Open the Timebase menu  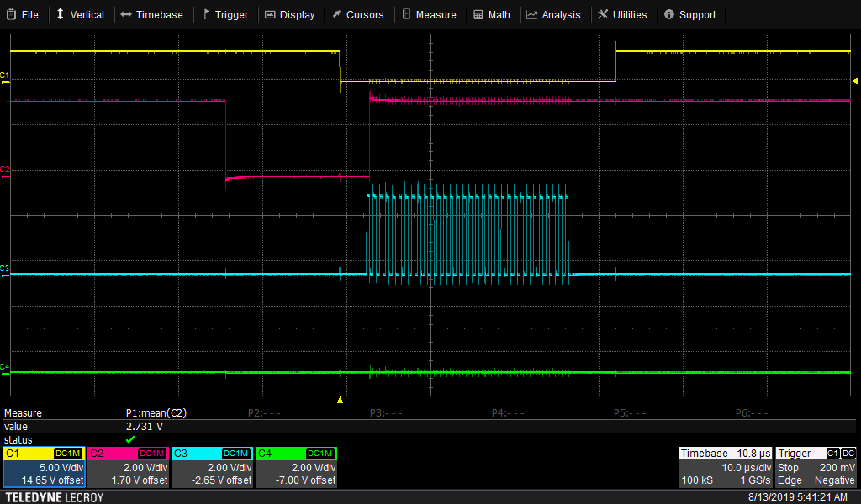pyautogui.click(x=151, y=14)
